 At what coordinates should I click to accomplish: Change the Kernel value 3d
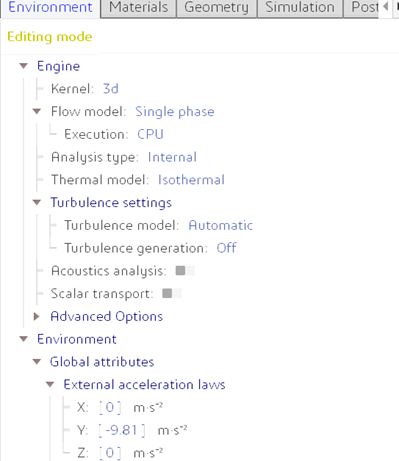click(x=111, y=89)
